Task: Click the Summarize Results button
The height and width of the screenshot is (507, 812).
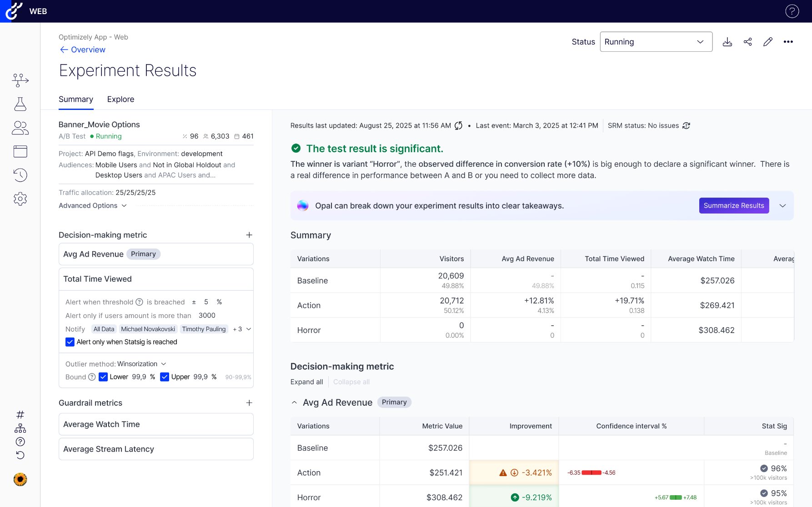Action: pyautogui.click(x=733, y=206)
